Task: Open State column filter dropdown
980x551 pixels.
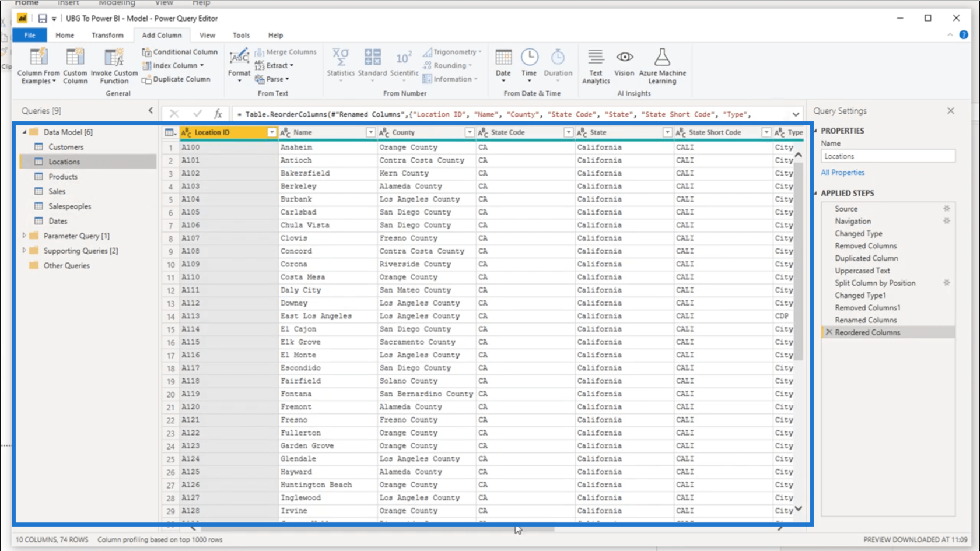Action: tap(667, 132)
